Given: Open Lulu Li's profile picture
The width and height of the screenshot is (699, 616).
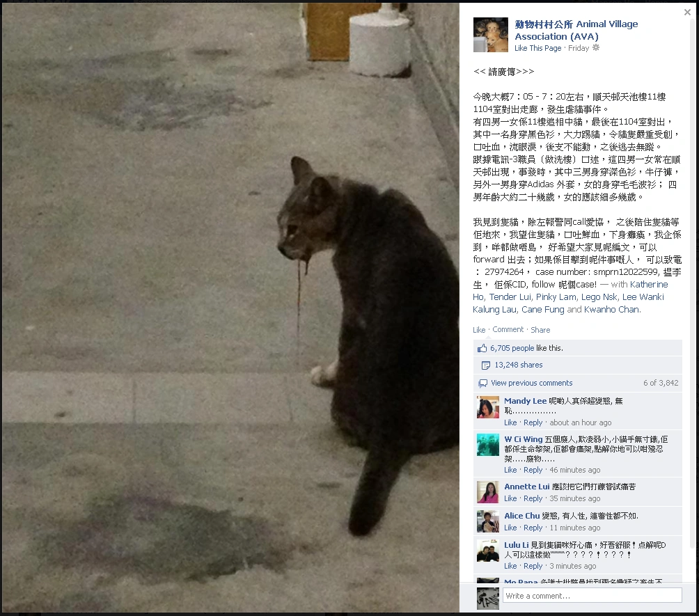Looking at the screenshot, I should point(487,551).
